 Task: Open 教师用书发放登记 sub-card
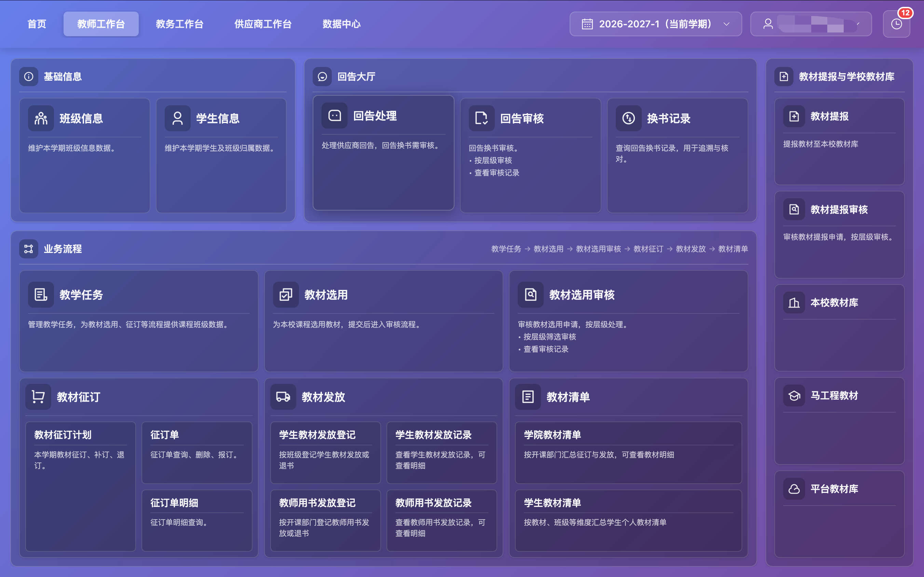pos(325,521)
